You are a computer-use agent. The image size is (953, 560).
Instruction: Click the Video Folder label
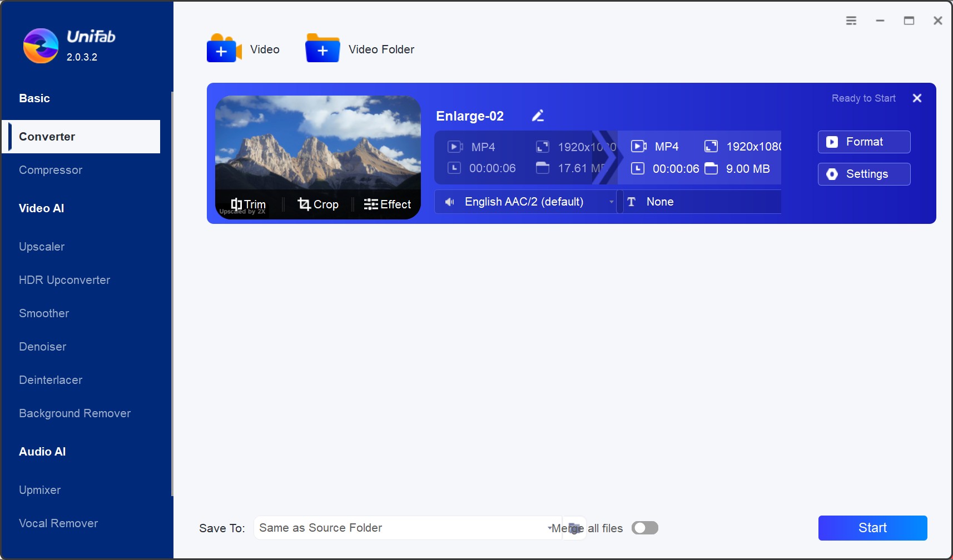coord(381,49)
